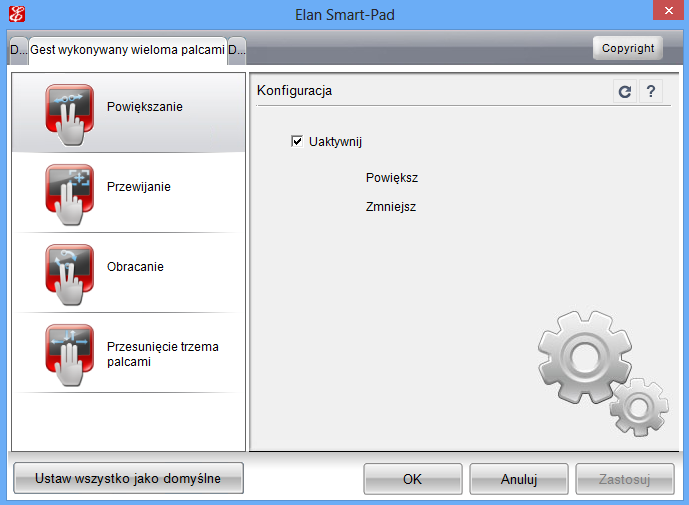This screenshot has height=505, width=689.
Task: Click the Zastosuj apply button
Action: (625, 479)
